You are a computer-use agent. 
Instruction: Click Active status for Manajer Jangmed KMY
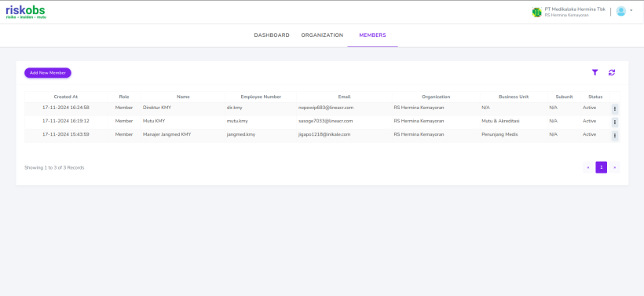589,134
